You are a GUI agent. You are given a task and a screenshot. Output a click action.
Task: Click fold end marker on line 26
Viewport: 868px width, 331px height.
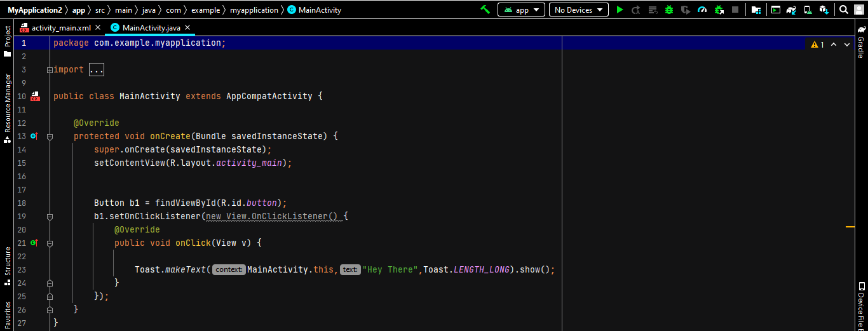point(50,310)
